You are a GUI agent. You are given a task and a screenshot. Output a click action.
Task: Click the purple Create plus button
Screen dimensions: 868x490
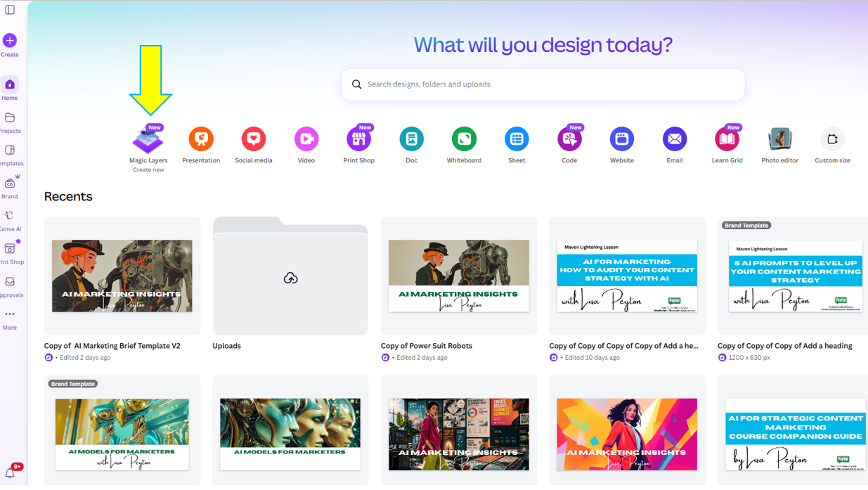(x=10, y=41)
